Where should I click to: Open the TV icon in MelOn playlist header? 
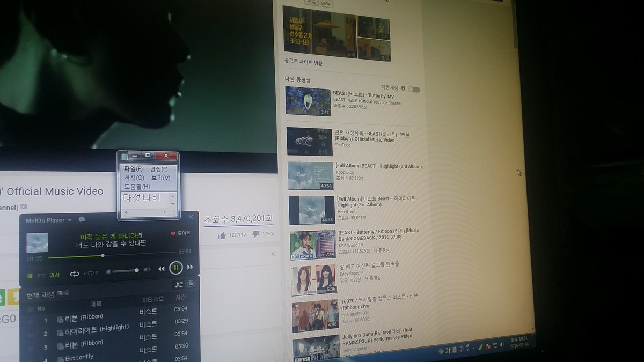191,284
